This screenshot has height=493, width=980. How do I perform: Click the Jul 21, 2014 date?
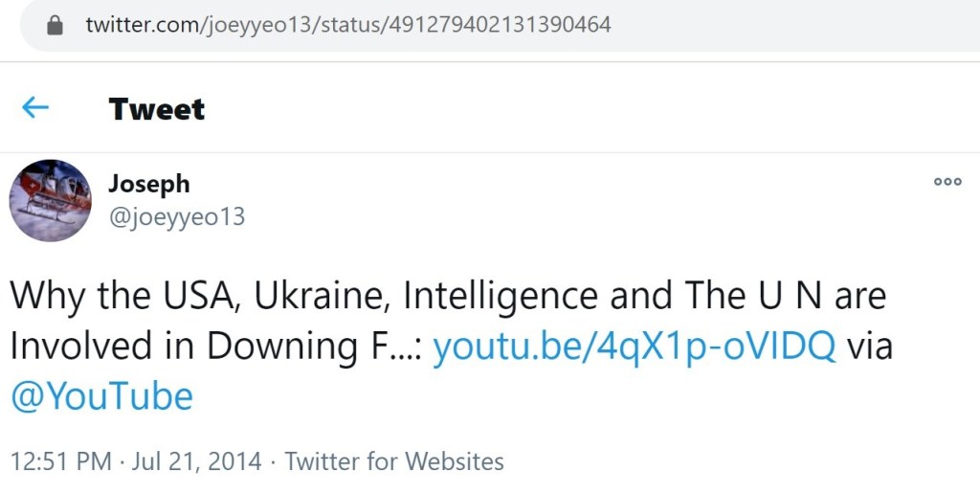point(195,461)
